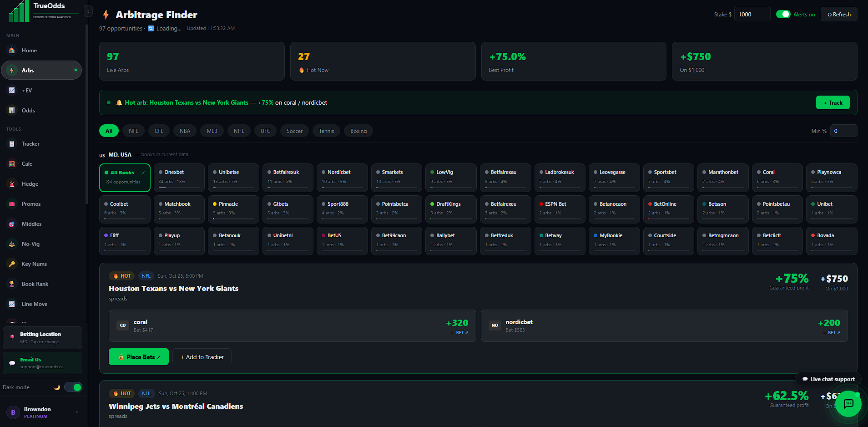Click the Track button on hot arb banner
The width and height of the screenshot is (868, 427).
(x=833, y=103)
